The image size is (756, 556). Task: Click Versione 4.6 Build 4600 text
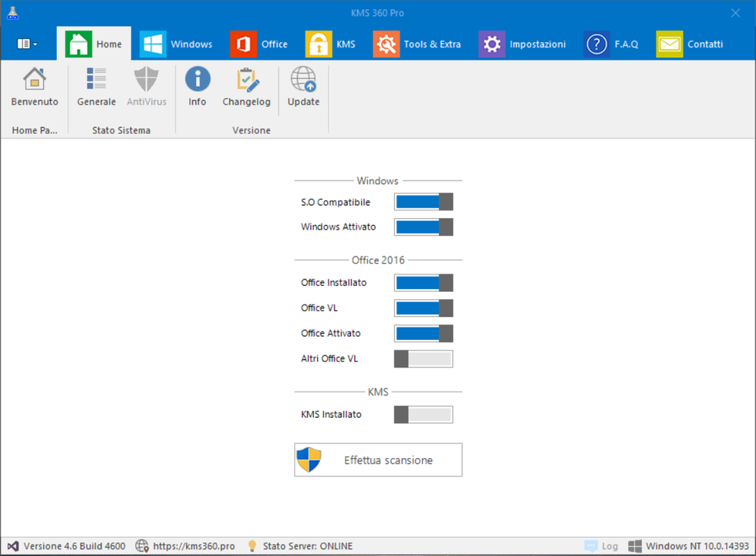pyautogui.click(x=74, y=546)
